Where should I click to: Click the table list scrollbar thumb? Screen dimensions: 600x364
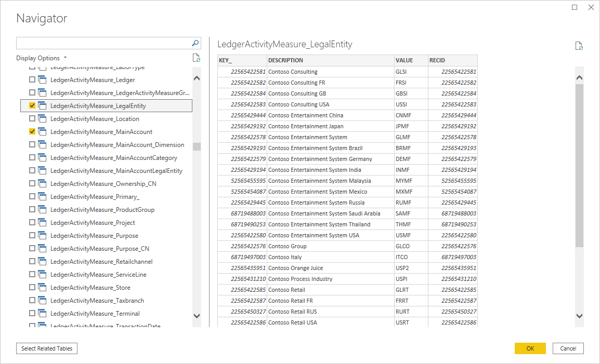[x=197, y=147]
